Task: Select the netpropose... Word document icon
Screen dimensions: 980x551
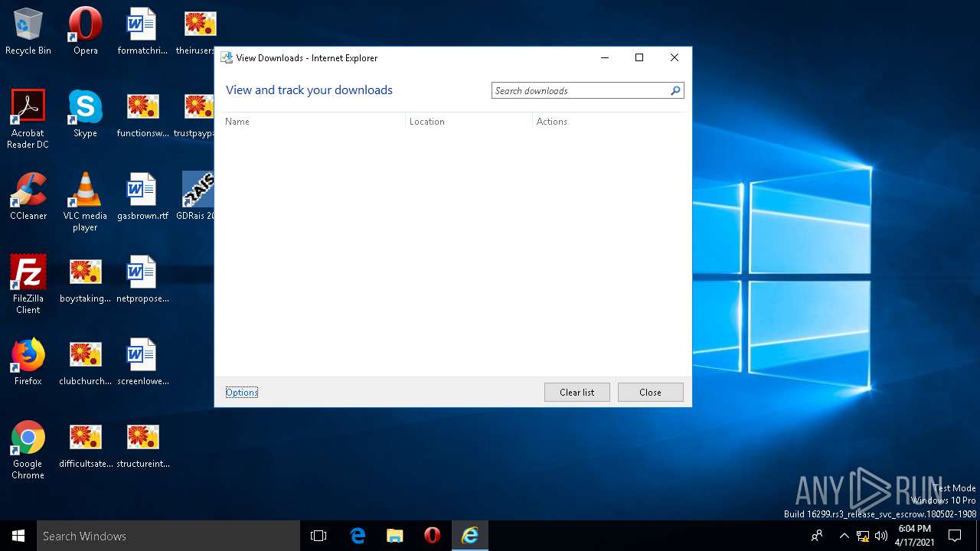Action: click(142, 279)
